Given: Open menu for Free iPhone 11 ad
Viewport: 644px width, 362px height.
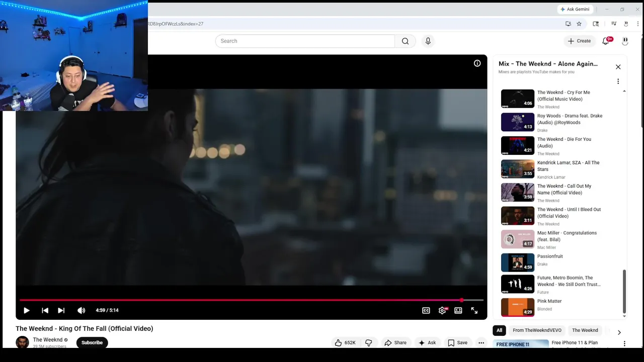Looking at the screenshot, I should (x=624, y=344).
